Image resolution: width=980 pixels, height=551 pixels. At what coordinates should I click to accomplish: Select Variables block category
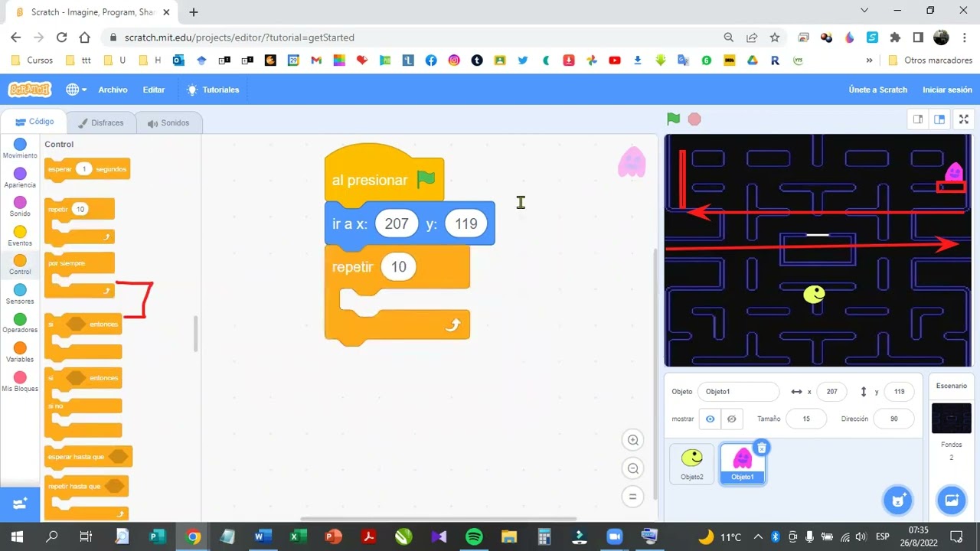(x=20, y=352)
